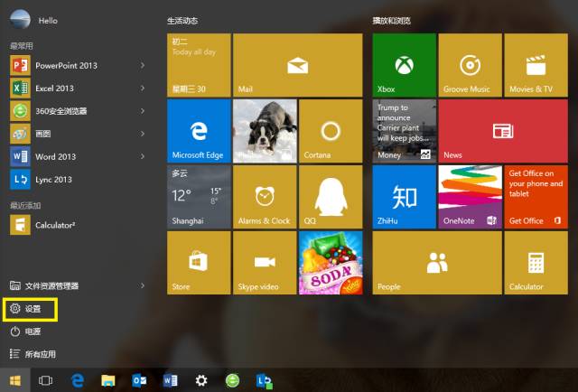
Task: Click the 播放和浏览 group heading
Action: click(x=391, y=21)
